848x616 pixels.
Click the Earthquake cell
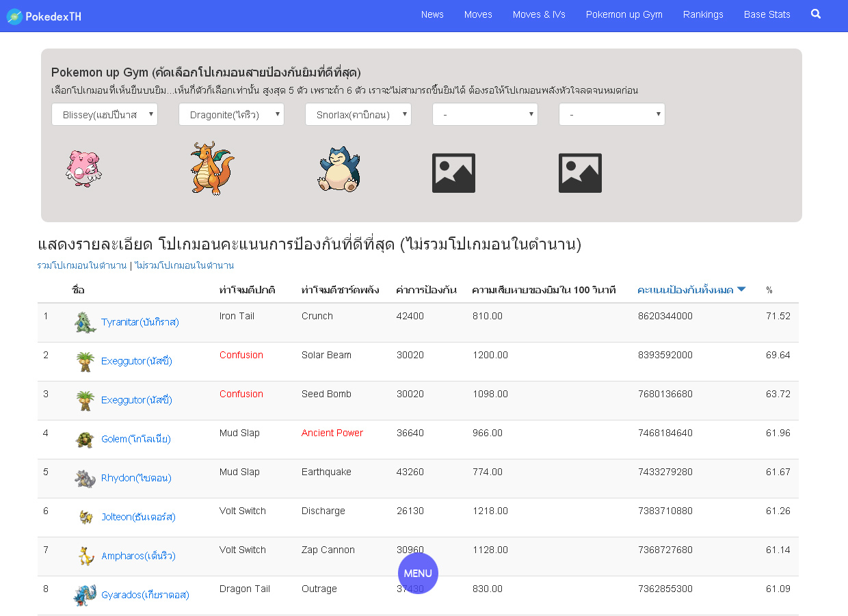tap(326, 472)
